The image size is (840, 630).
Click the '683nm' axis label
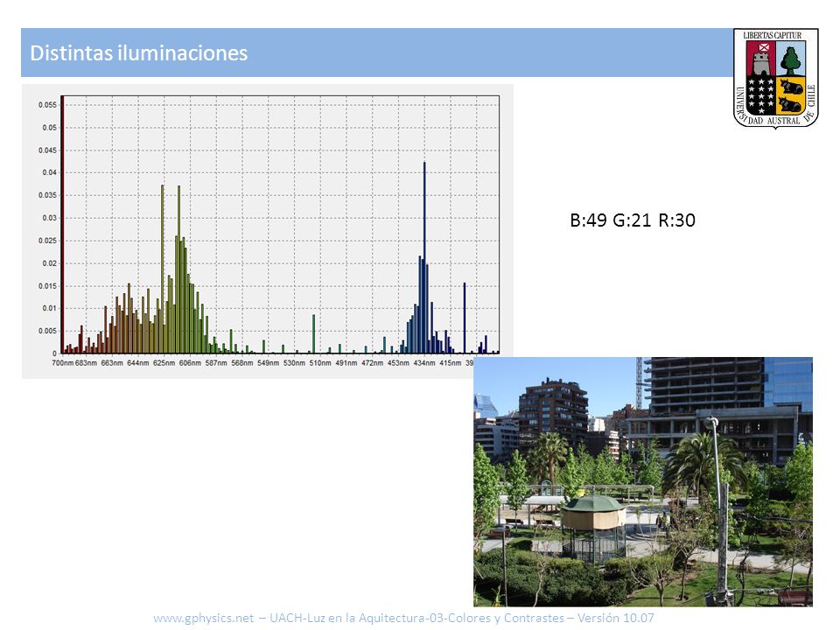87,363
